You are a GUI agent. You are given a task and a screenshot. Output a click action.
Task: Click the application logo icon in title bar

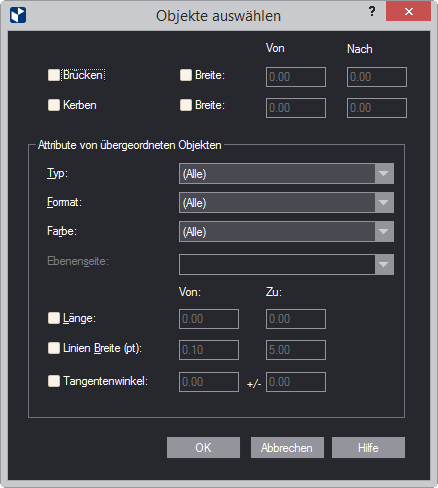coord(18,15)
